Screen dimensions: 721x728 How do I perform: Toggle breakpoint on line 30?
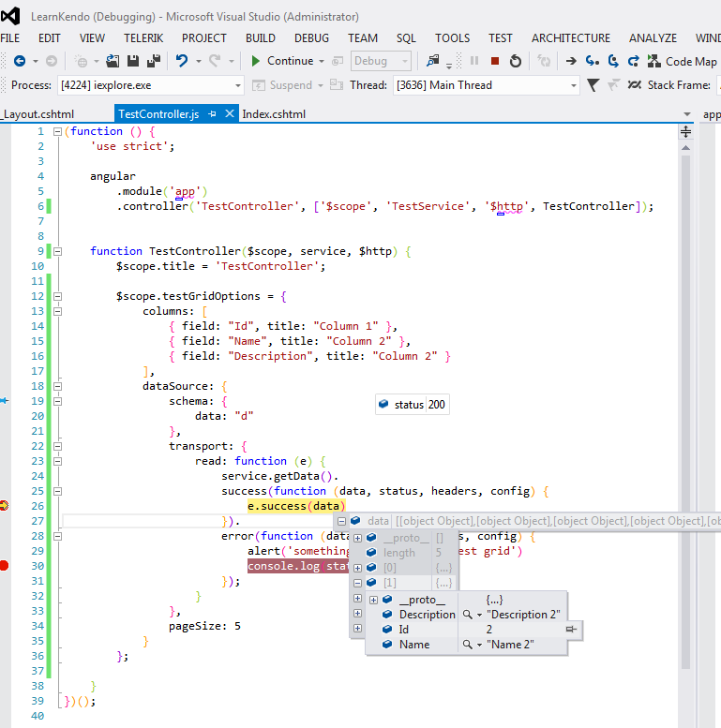(x=5, y=566)
